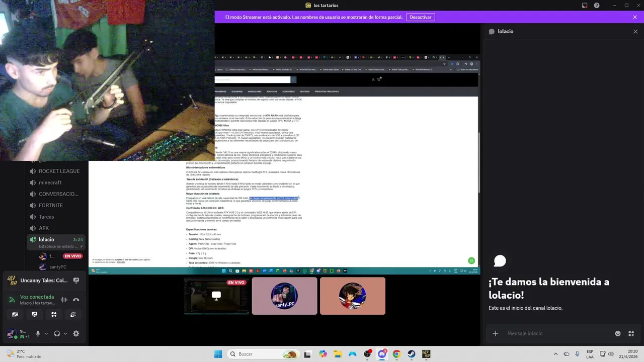This screenshot has height=362, width=644.
Task: Click Voz conectada status text
Action: click(x=37, y=297)
